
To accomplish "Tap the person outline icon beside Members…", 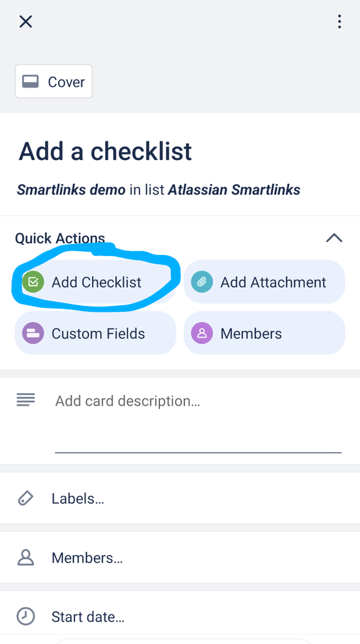I will tap(25, 558).
